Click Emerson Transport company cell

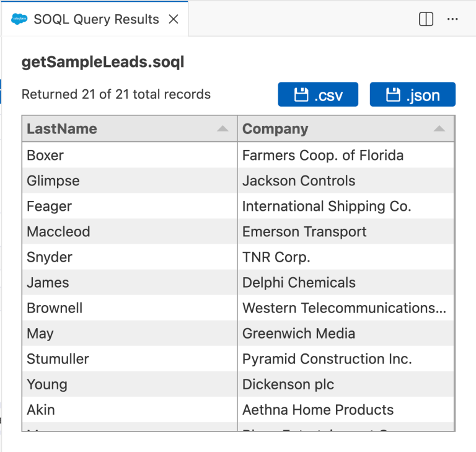346,231
